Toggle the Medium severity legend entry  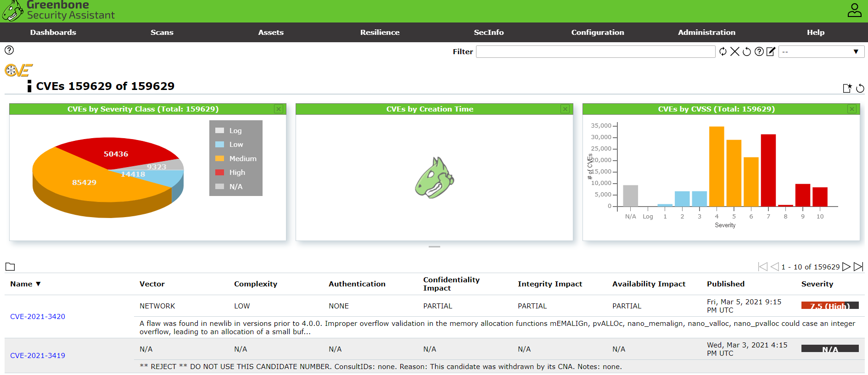tap(242, 159)
